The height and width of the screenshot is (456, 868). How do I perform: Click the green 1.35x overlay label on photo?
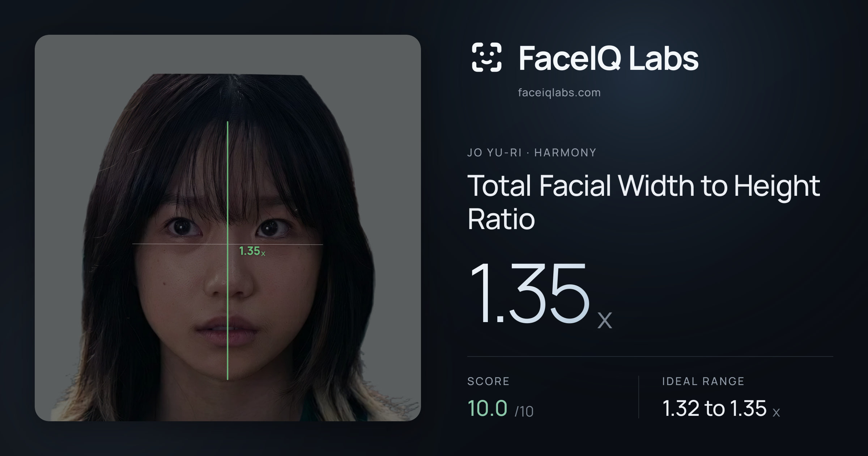point(252,251)
